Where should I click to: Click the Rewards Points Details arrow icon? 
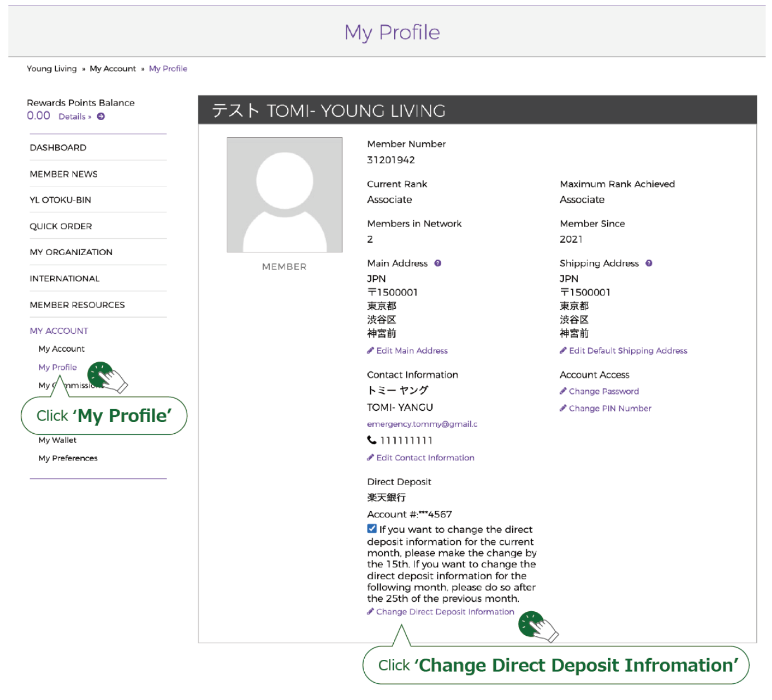[x=101, y=117]
